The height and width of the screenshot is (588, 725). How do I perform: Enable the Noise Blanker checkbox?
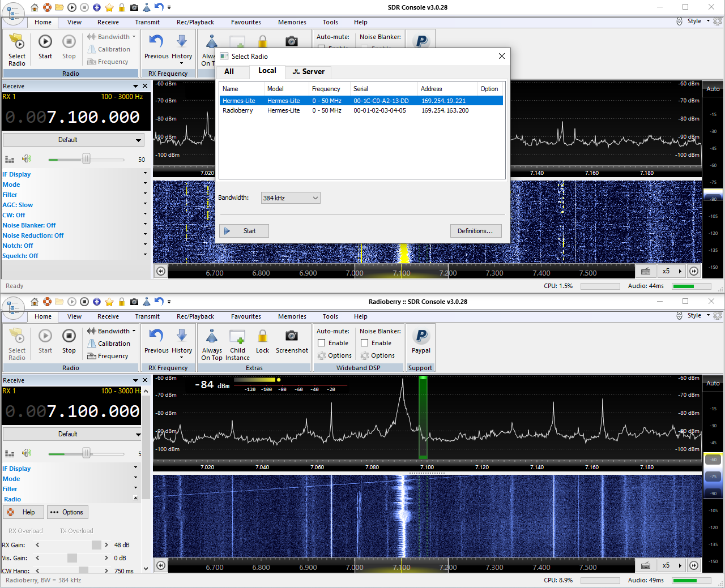[x=365, y=343]
